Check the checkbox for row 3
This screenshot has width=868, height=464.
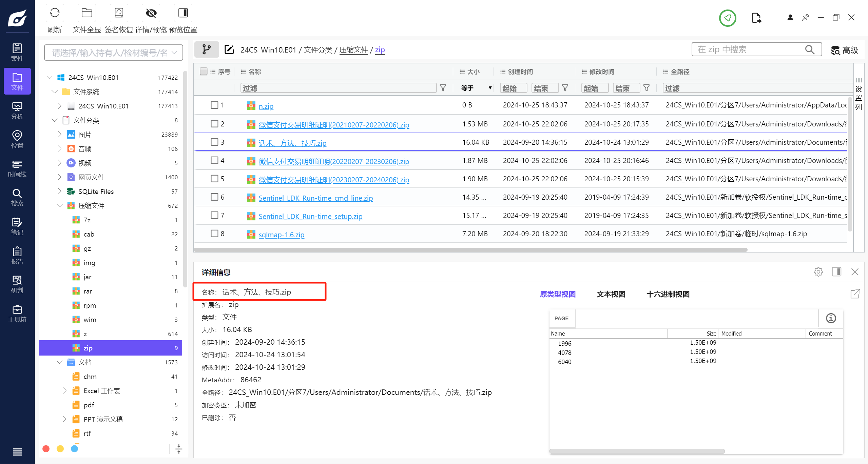[x=214, y=142]
